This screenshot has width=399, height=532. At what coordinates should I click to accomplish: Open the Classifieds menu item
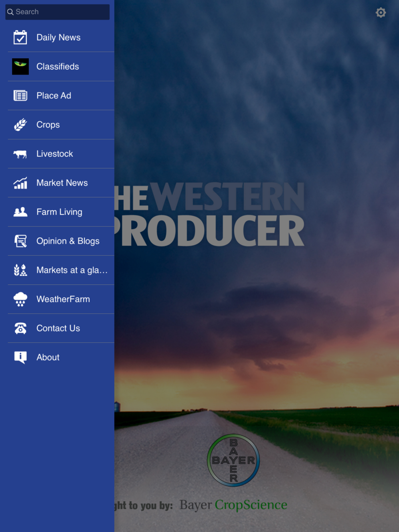(57, 67)
